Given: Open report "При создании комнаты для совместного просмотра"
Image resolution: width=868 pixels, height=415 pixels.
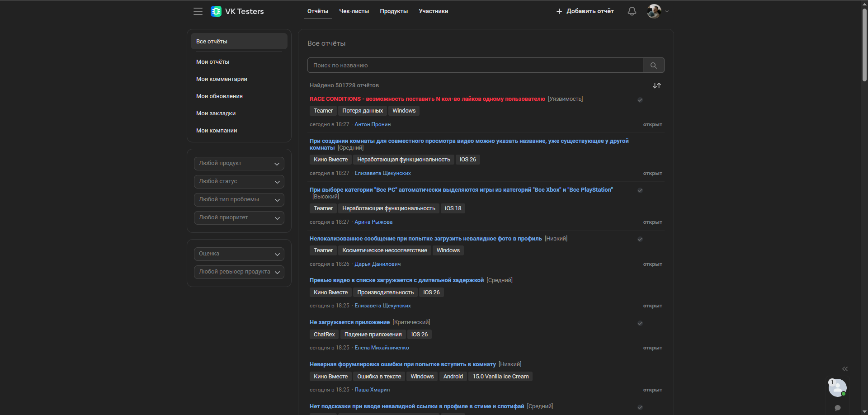Looking at the screenshot, I should (x=469, y=144).
